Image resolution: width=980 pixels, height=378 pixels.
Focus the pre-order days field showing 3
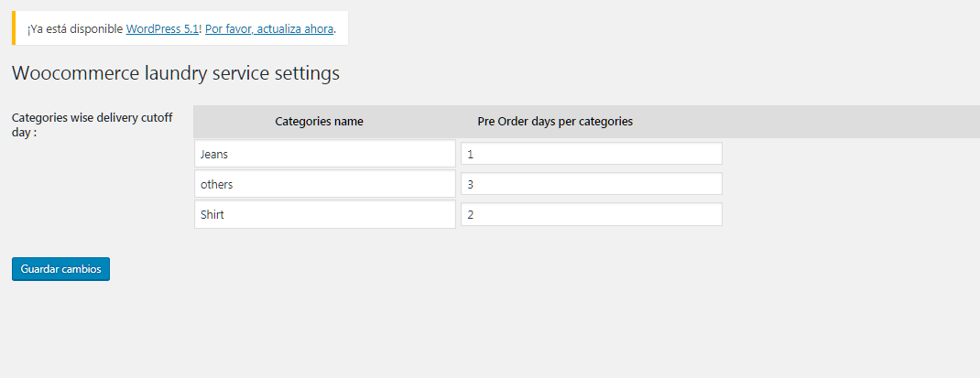(591, 184)
